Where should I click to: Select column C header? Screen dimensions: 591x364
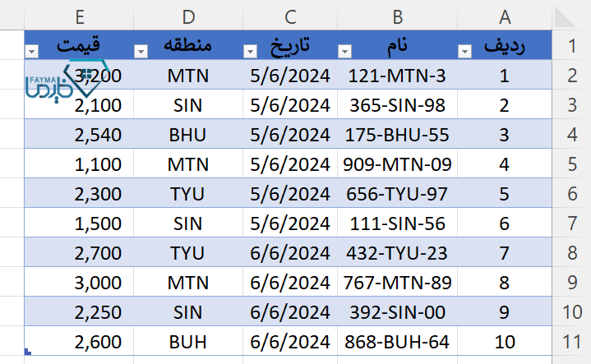(290, 17)
